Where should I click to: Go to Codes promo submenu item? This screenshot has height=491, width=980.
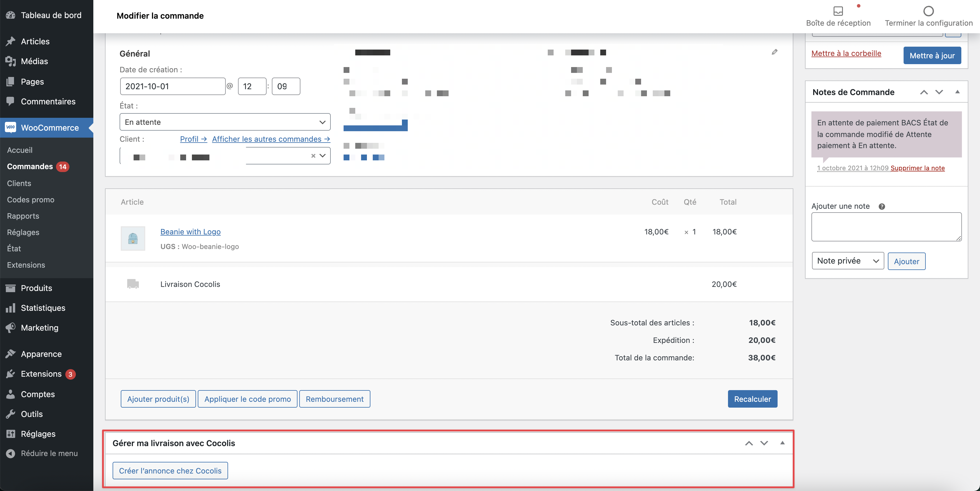pyautogui.click(x=30, y=200)
